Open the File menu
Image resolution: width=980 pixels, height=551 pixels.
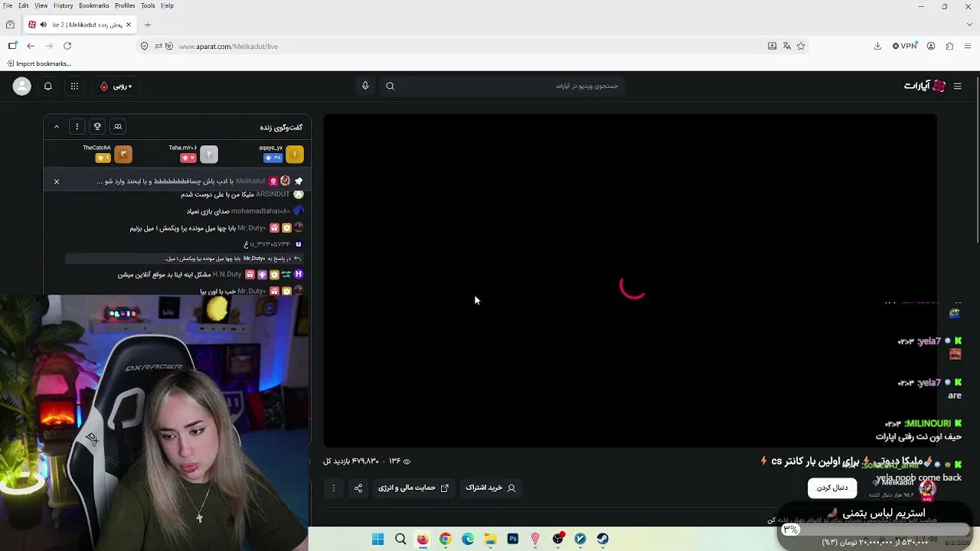(x=8, y=5)
